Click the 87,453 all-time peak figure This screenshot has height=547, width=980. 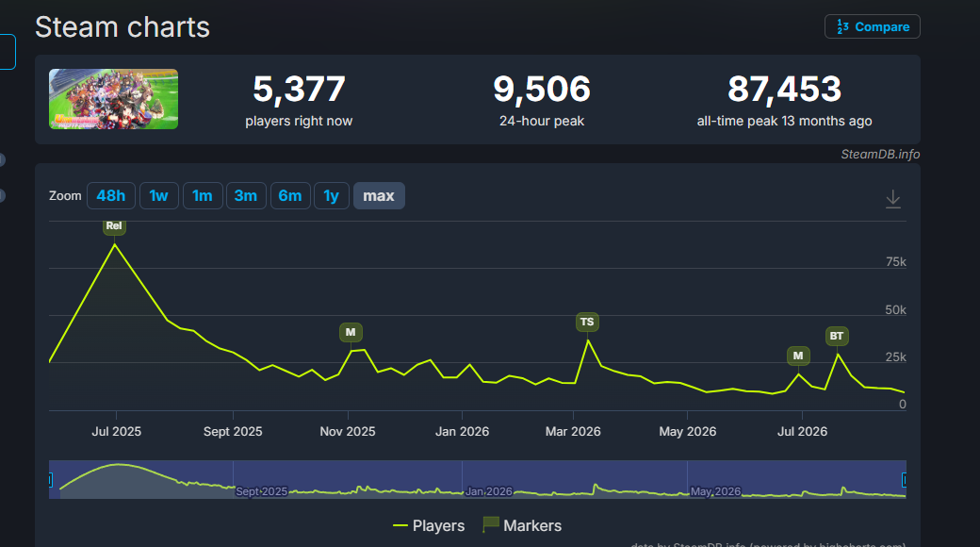(784, 89)
